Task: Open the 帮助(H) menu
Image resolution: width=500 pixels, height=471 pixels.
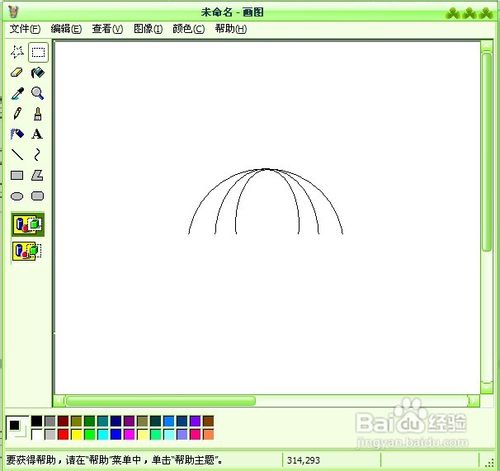Action: tap(231, 29)
